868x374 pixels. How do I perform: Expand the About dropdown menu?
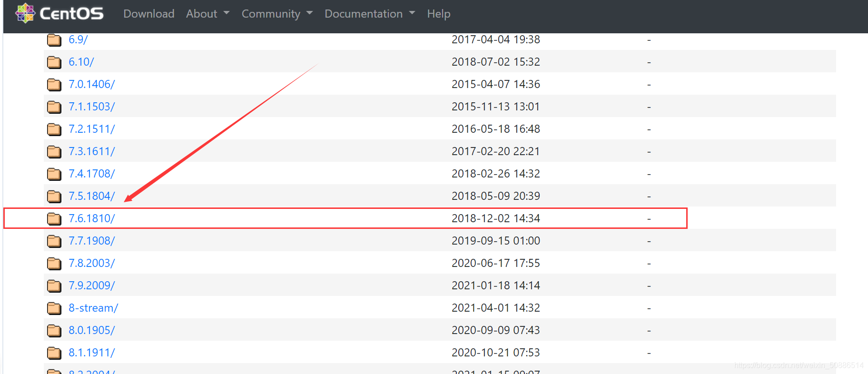tap(207, 14)
